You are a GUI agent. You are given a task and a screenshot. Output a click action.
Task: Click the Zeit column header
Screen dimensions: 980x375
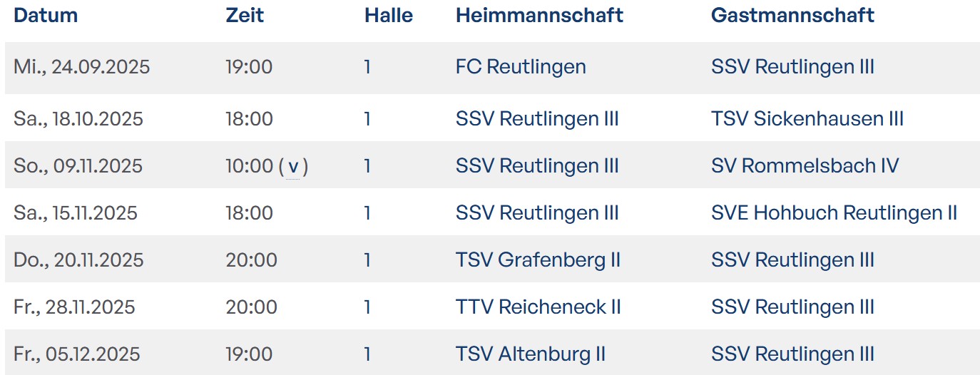point(245,15)
